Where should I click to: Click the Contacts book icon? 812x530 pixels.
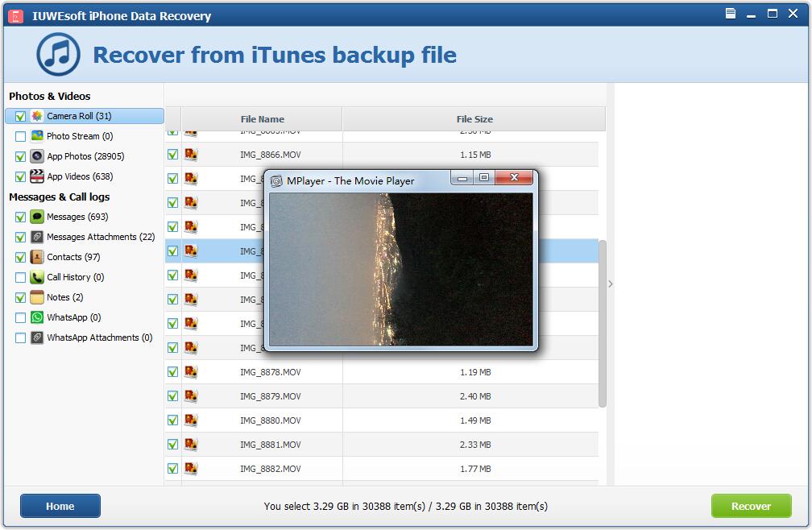pos(37,257)
